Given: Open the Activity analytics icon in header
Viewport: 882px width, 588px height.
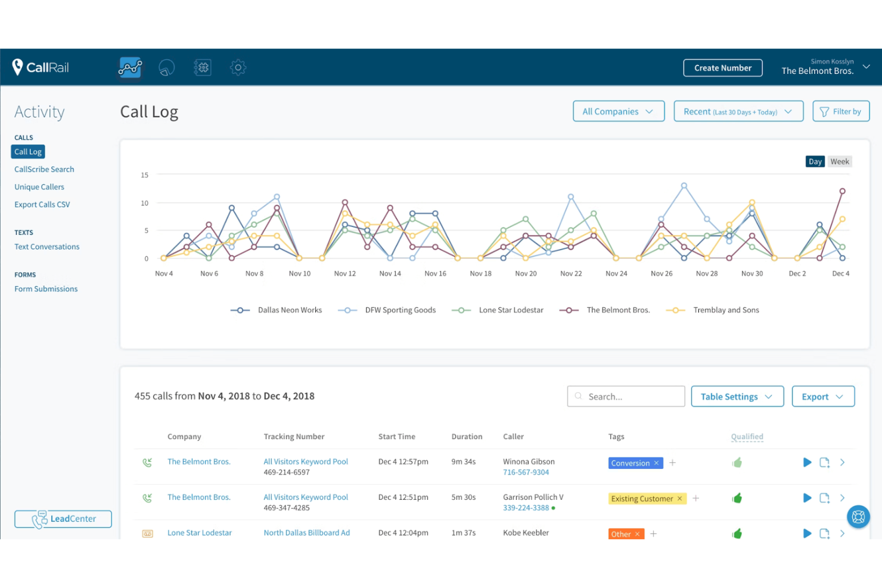Looking at the screenshot, I should [130, 67].
